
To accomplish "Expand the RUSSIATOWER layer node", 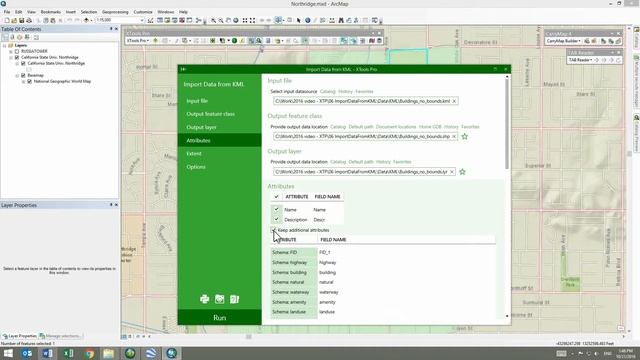I will (x=11, y=51).
